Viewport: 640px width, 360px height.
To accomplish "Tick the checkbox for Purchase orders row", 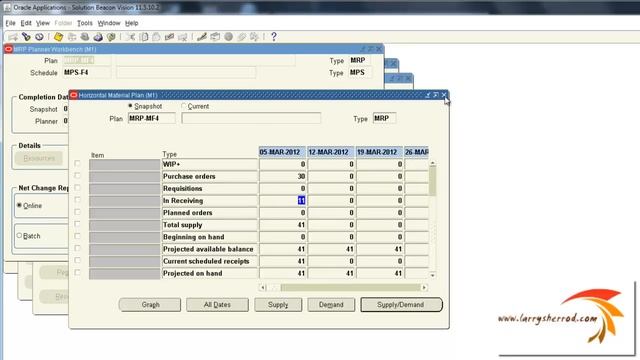I will click(x=77, y=176).
